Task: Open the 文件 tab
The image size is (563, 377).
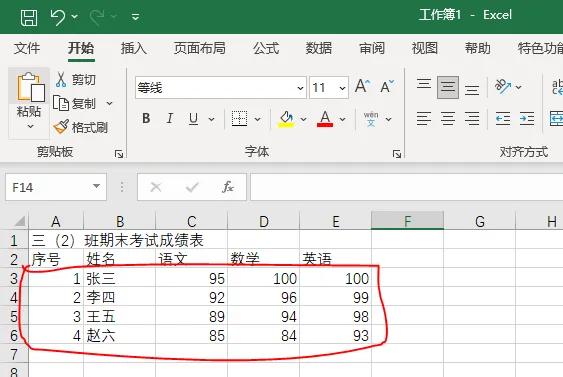Action: coord(27,48)
